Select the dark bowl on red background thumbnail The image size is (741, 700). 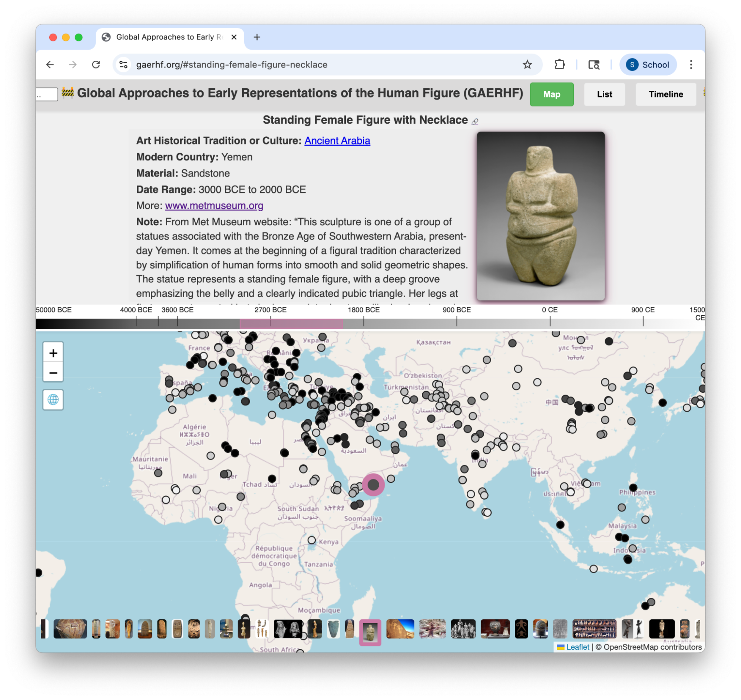495,629
